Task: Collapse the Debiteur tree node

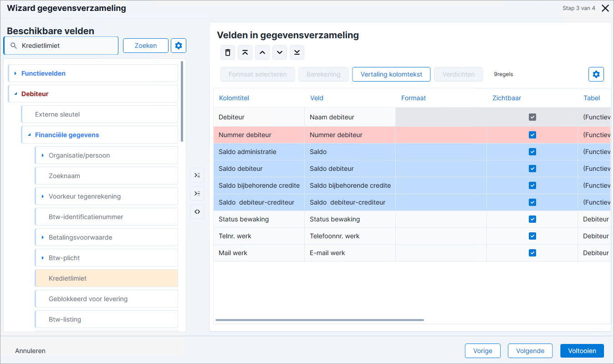Action: tap(15, 94)
